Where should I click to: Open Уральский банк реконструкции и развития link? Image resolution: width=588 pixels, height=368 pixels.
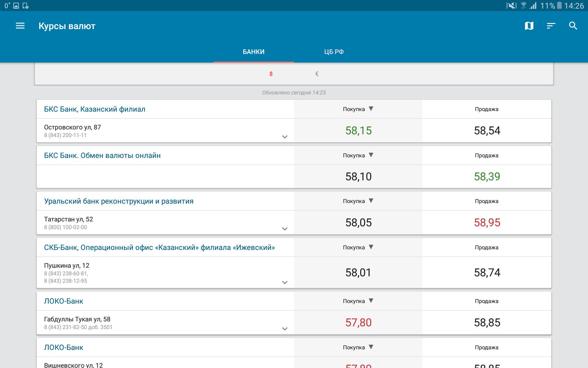pyautogui.click(x=119, y=201)
